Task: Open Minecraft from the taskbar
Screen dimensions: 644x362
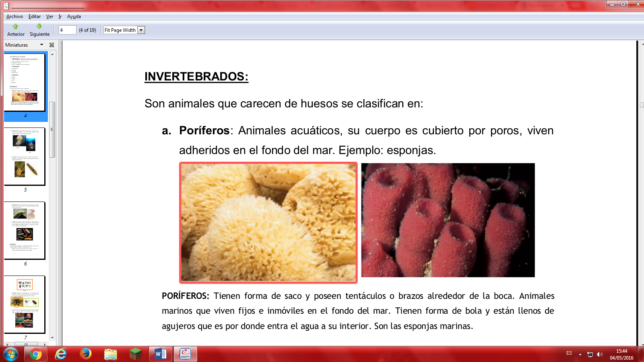Action: [x=136, y=354]
